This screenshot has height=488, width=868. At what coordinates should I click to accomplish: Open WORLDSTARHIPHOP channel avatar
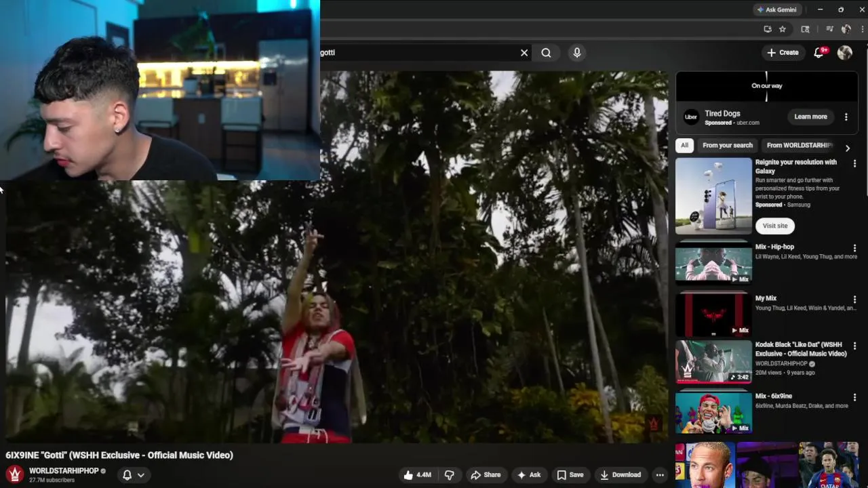[x=15, y=474]
